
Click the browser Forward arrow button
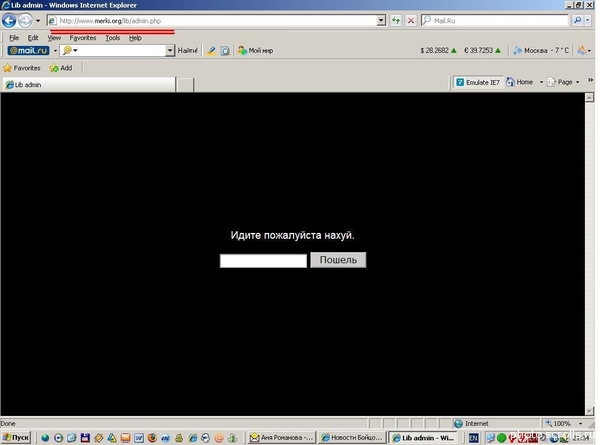click(x=25, y=21)
